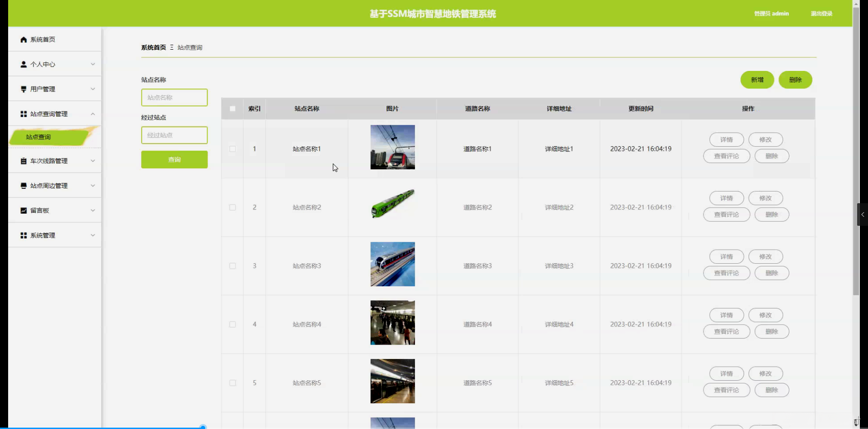Click the 更新时间 column header
The image size is (868, 429).
pos(641,109)
